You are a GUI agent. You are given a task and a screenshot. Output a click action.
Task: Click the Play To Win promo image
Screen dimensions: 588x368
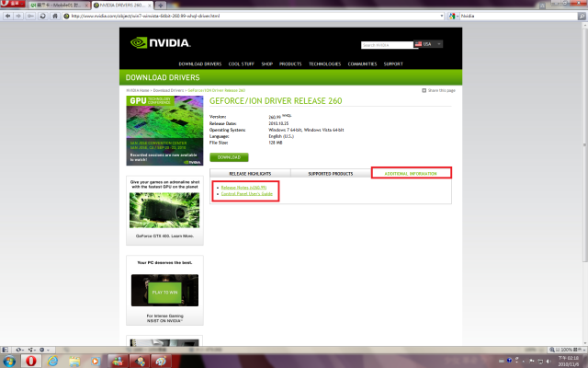point(164,291)
